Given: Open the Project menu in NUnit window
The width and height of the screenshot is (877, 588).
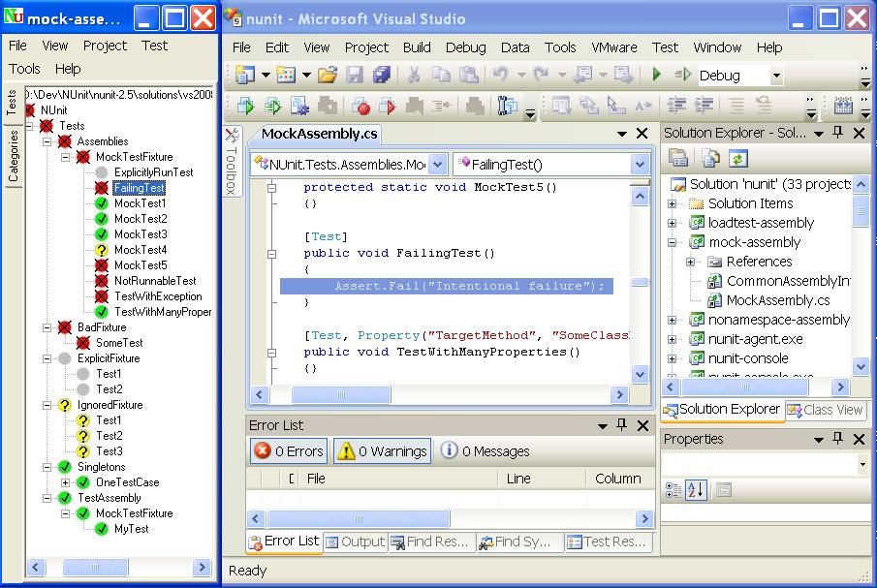Looking at the screenshot, I should click(x=105, y=46).
